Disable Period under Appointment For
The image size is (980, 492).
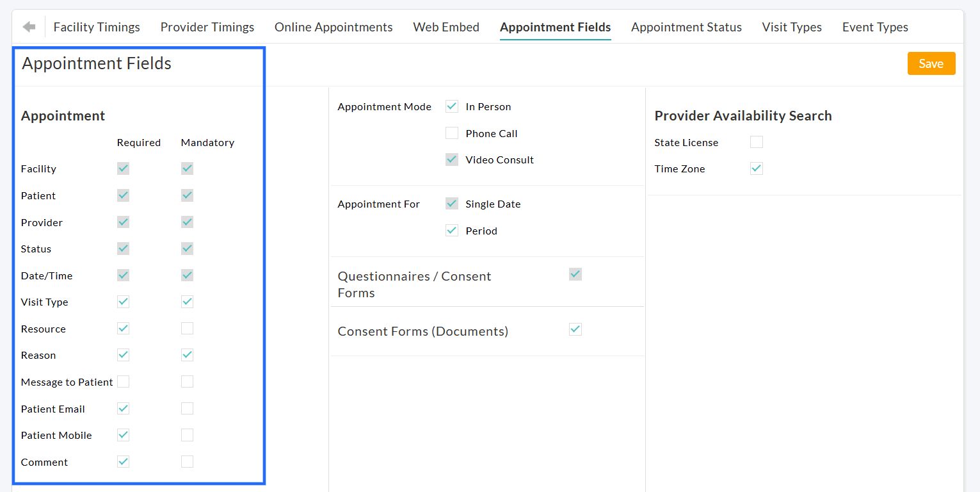coord(452,230)
